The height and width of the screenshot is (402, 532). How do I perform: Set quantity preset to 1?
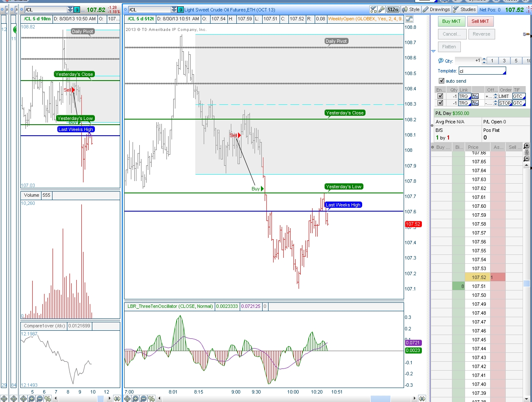click(492, 61)
